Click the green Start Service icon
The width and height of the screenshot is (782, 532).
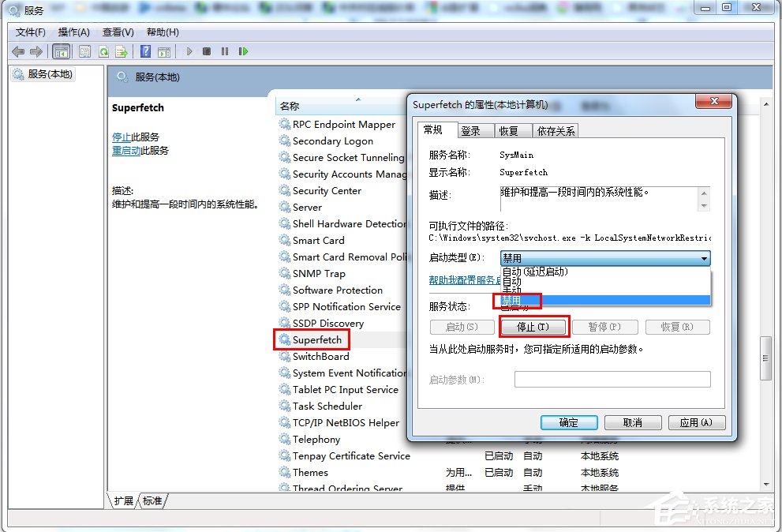(x=189, y=51)
